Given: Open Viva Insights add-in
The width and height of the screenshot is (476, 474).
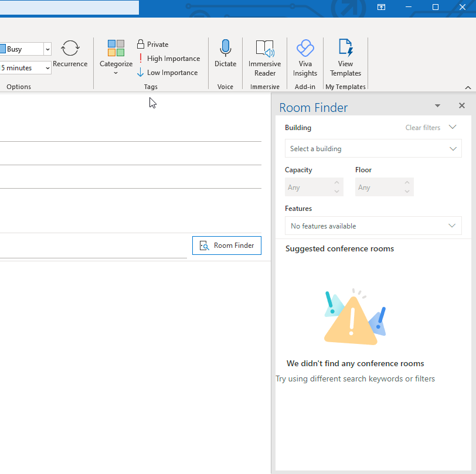Looking at the screenshot, I should point(305,57).
